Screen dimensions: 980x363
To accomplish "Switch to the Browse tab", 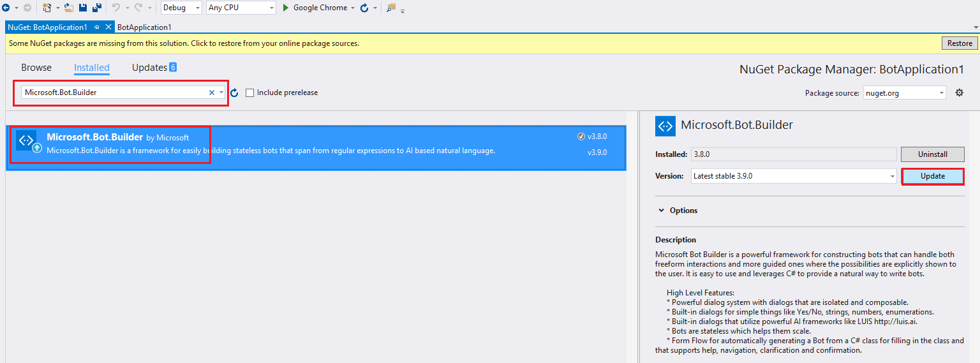I will 36,68.
